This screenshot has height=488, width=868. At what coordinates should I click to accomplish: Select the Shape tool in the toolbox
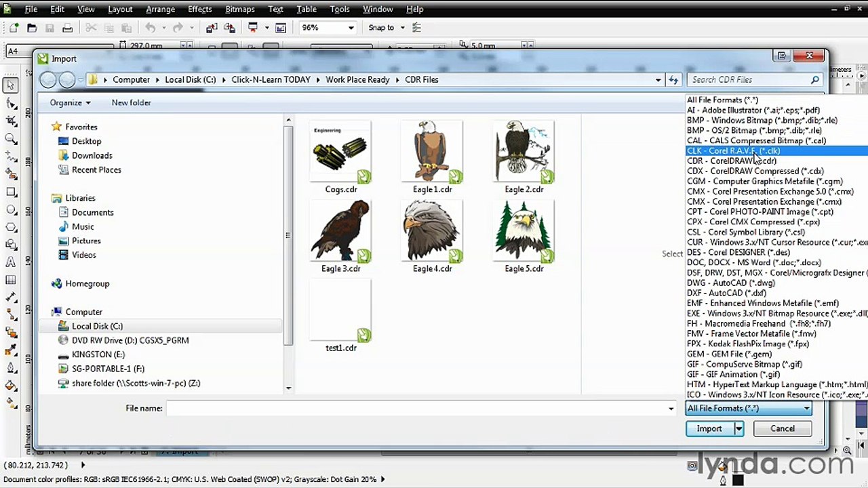11,103
